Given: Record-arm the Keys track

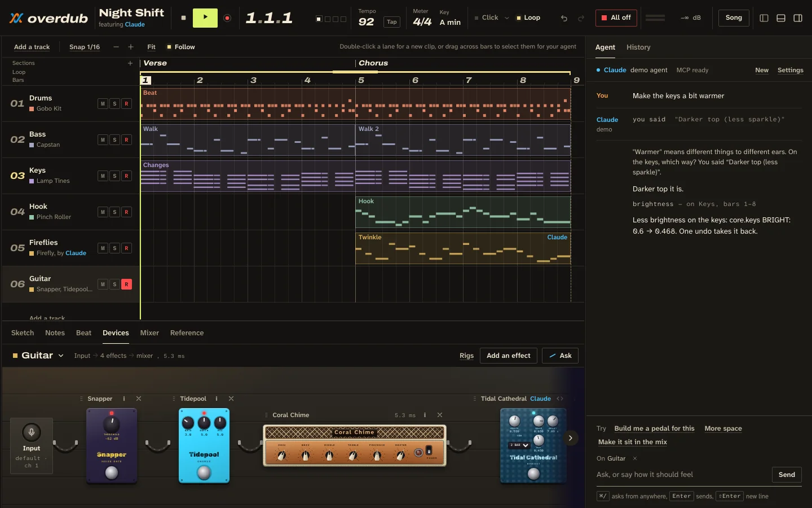Looking at the screenshot, I should (126, 176).
